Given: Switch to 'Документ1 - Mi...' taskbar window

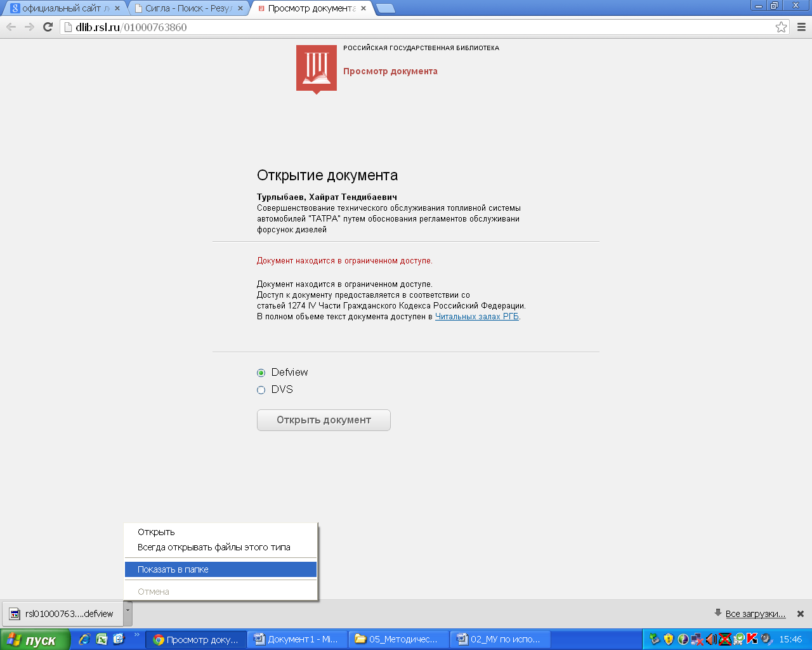Looking at the screenshot, I should coord(297,639).
